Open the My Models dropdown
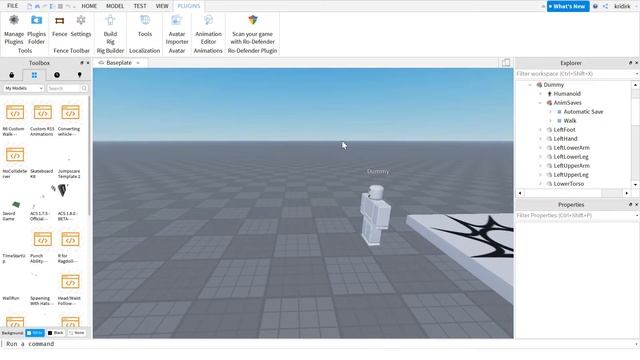 (x=24, y=88)
